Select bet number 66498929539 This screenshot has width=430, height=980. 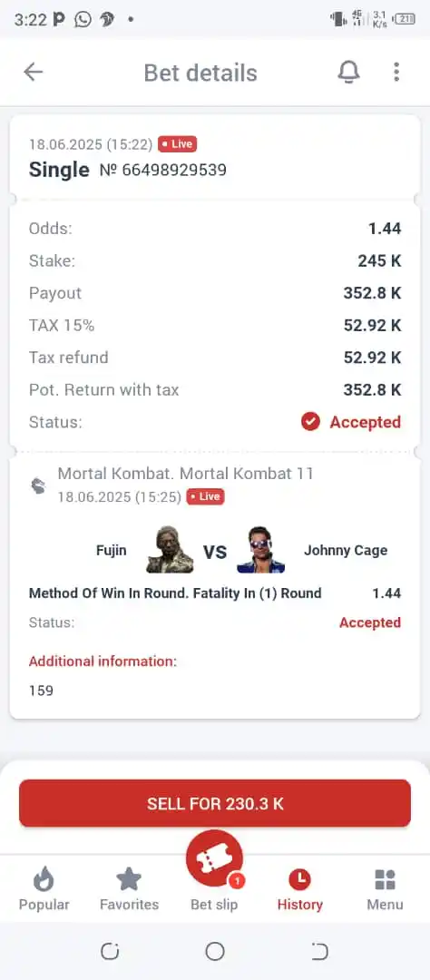tap(163, 170)
